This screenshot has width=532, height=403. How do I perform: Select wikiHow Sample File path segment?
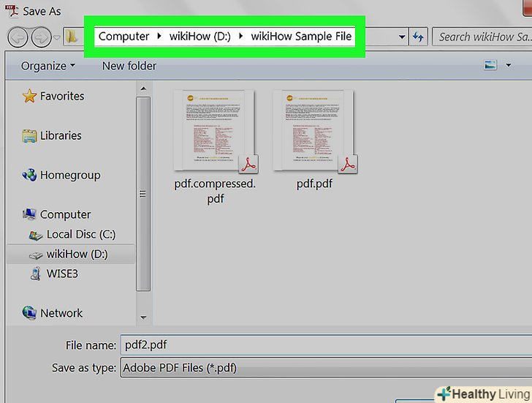pyautogui.click(x=301, y=36)
